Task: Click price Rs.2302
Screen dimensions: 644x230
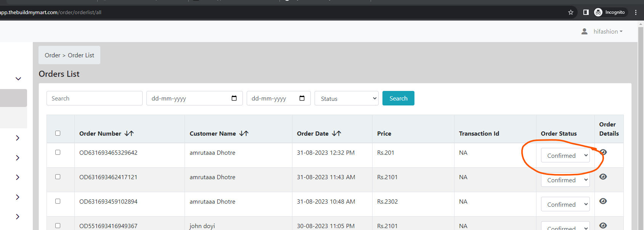Action: (387, 201)
